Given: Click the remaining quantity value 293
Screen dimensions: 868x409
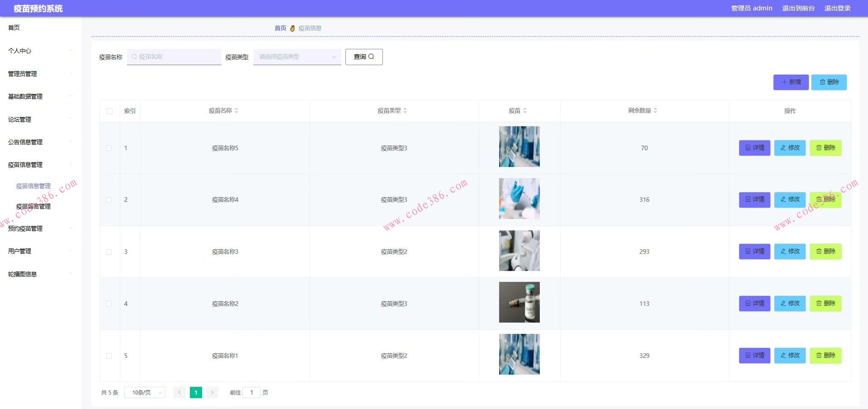Looking at the screenshot, I should 644,252.
